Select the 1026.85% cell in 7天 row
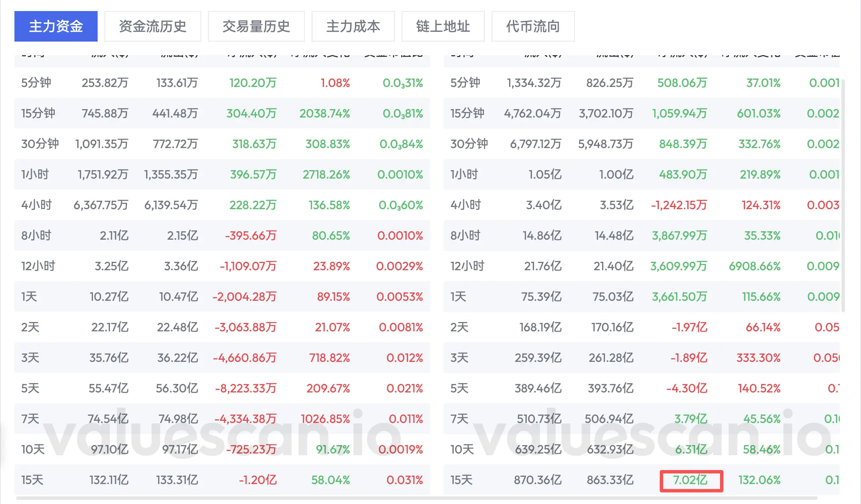 tap(325, 419)
